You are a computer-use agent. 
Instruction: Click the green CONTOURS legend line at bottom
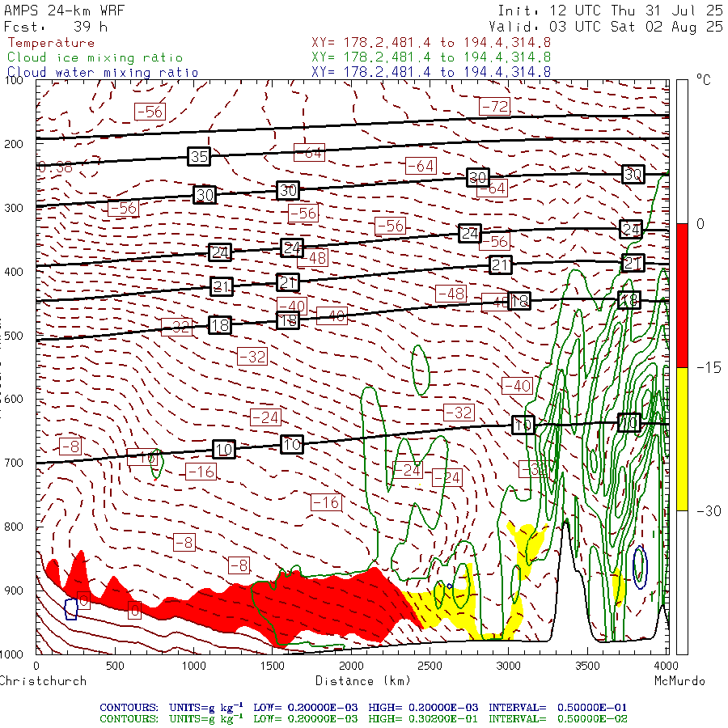click(x=363, y=719)
